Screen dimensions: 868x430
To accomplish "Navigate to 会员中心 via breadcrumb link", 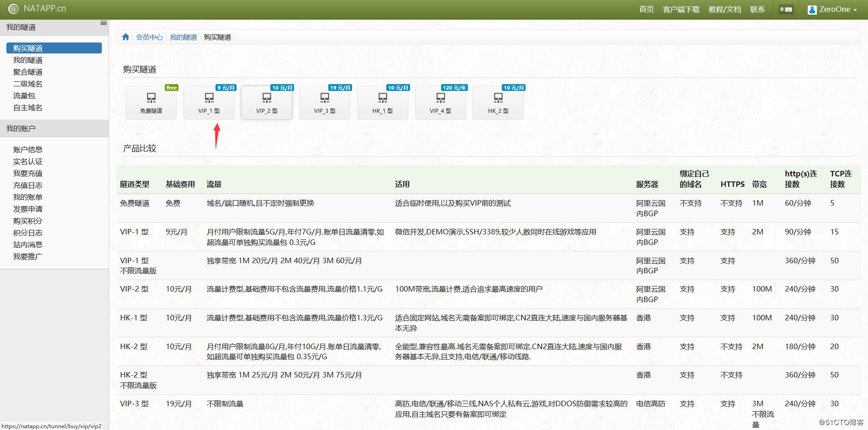I will (150, 37).
